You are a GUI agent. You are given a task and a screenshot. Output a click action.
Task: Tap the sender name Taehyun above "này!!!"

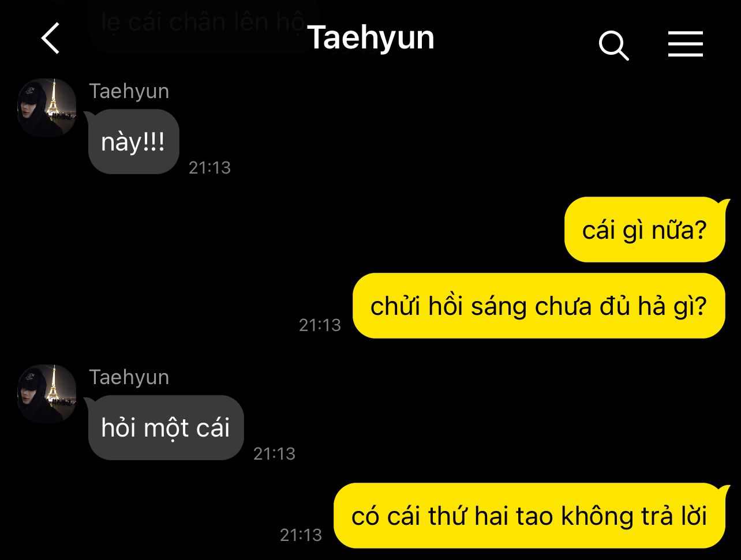tap(129, 91)
